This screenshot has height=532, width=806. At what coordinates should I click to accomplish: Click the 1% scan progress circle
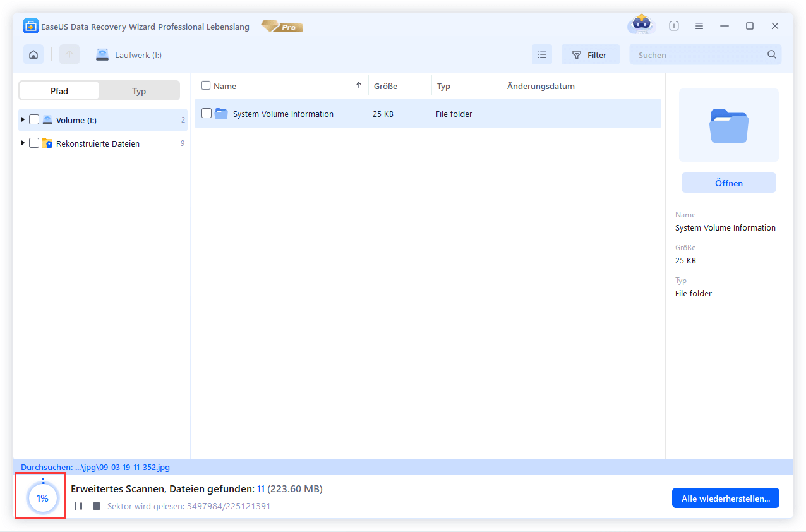coord(42,498)
